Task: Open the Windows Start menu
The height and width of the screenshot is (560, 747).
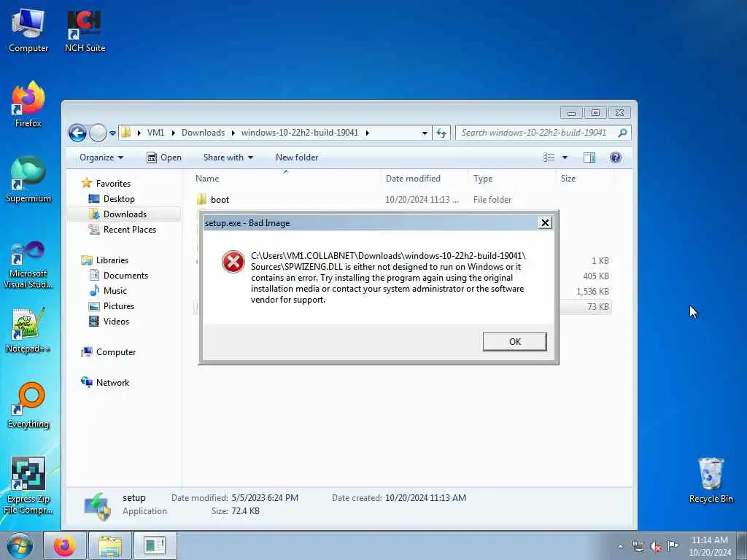Action: point(20,545)
